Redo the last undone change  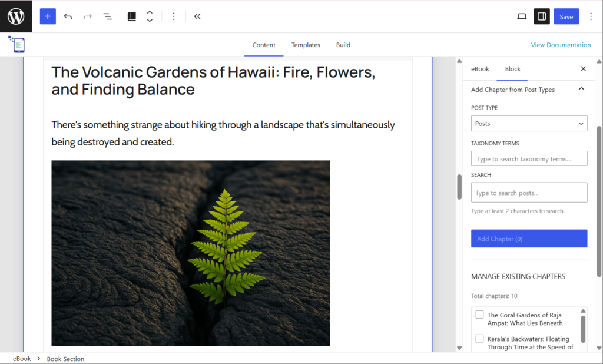[88, 16]
